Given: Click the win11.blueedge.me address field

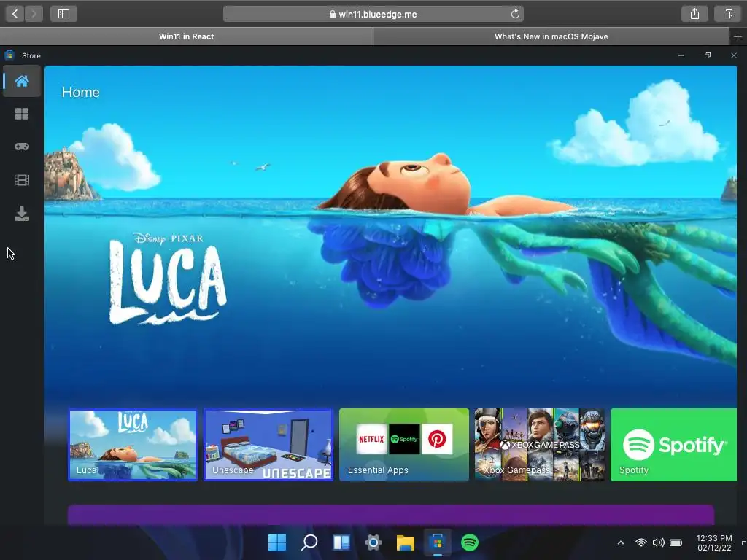Looking at the screenshot, I should tap(373, 14).
